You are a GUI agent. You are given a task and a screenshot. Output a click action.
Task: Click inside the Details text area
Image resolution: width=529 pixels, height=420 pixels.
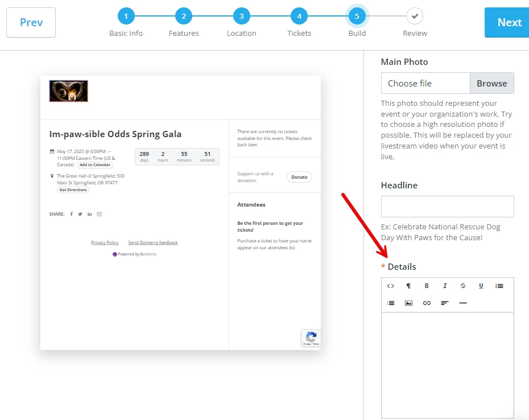(x=447, y=365)
